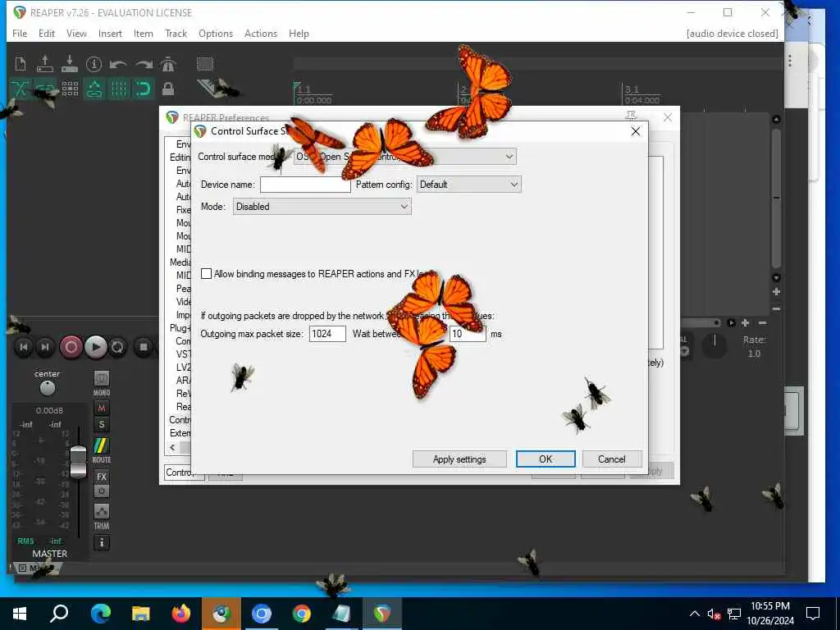
Task: Toggle move envelope points with items
Action: (94, 89)
